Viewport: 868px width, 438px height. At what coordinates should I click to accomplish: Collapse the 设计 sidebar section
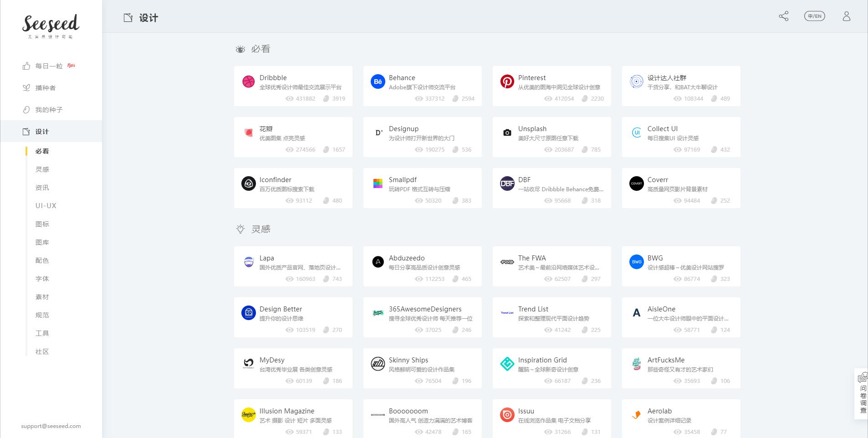51,132
